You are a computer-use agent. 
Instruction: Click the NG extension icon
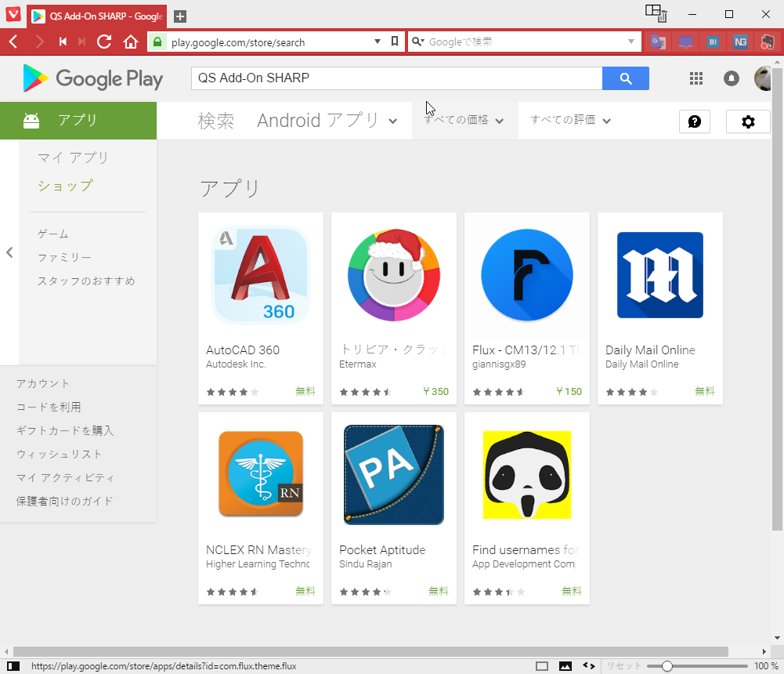click(740, 42)
